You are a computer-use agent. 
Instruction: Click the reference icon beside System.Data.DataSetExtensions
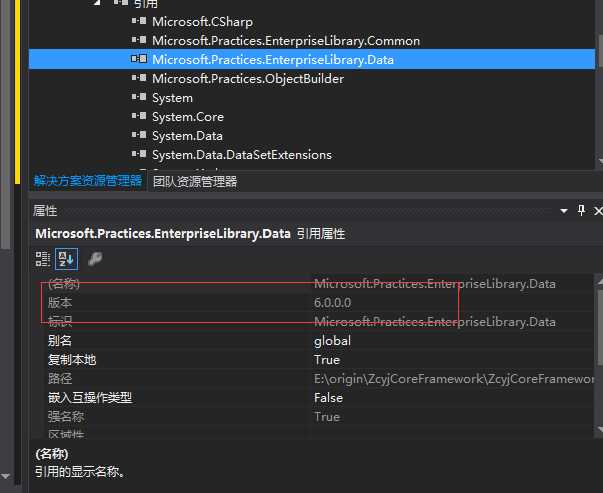click(x=139, y=154)
